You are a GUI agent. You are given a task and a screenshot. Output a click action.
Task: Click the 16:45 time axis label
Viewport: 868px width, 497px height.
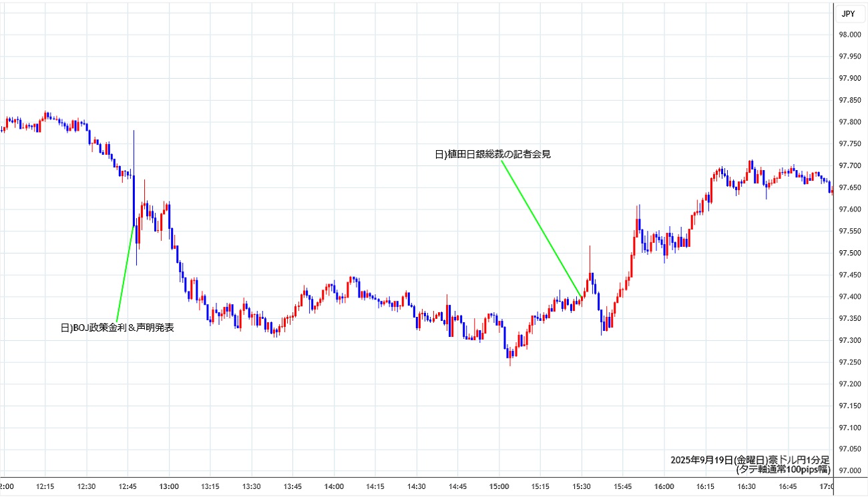(x=789, y=486)
